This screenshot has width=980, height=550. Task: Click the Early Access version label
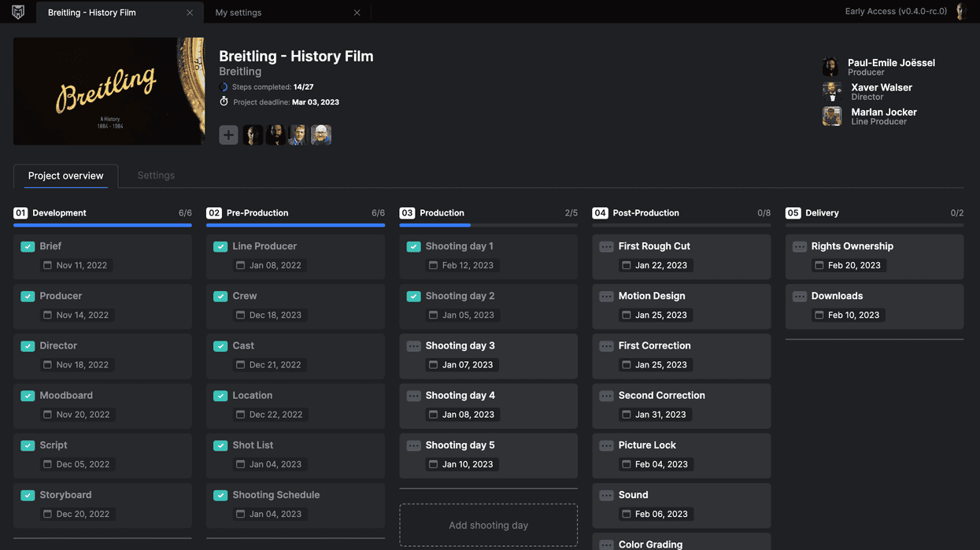point(896,11)
